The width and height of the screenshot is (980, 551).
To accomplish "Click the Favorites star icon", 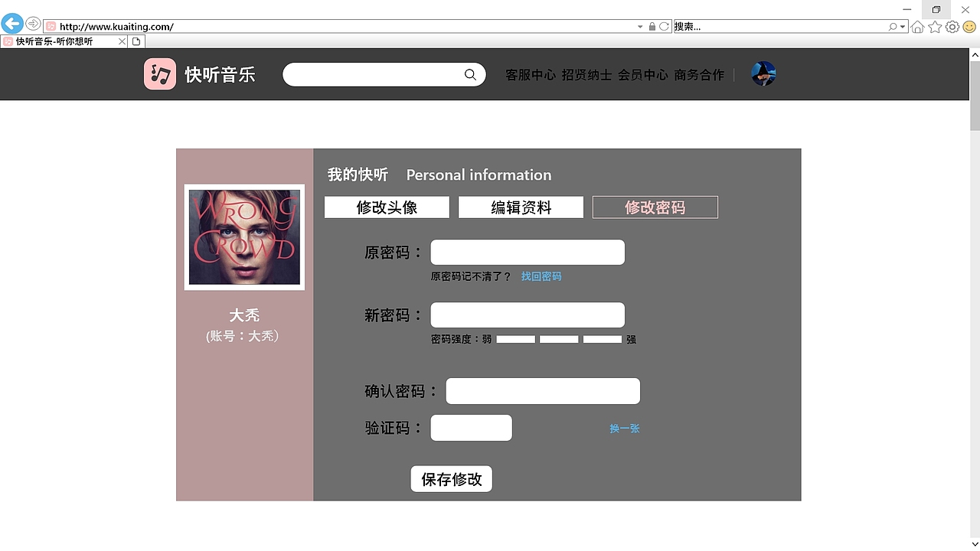I will [934, 26].
